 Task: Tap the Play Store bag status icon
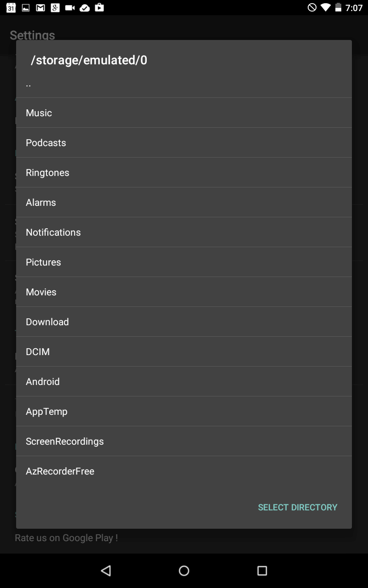click(99, 8)
